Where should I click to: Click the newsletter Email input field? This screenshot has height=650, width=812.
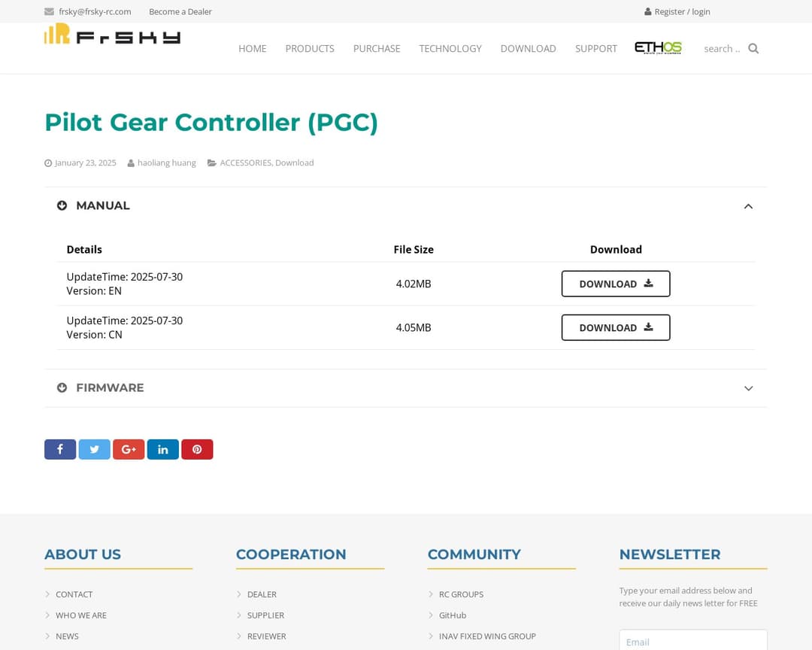coord(692,642)
